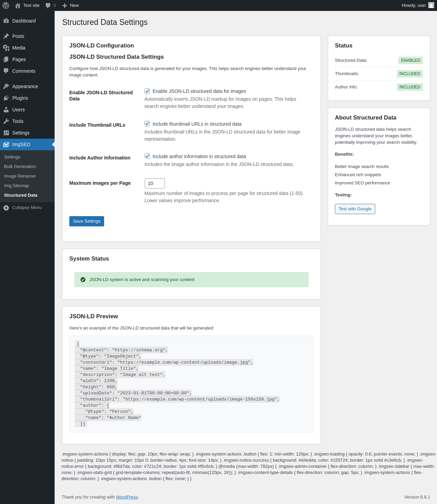
Task: Click the Version 6.8.1 text
Action: click(x=417, y=497)
